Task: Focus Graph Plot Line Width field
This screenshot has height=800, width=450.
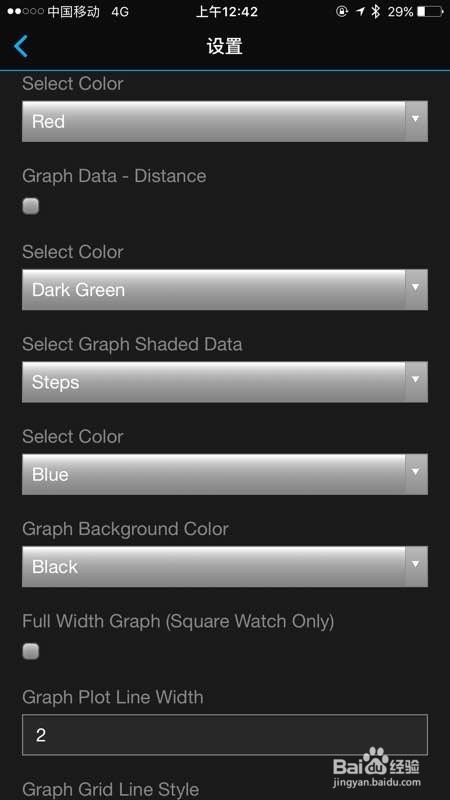Action: pyautogui.click(x=225, y=735)
